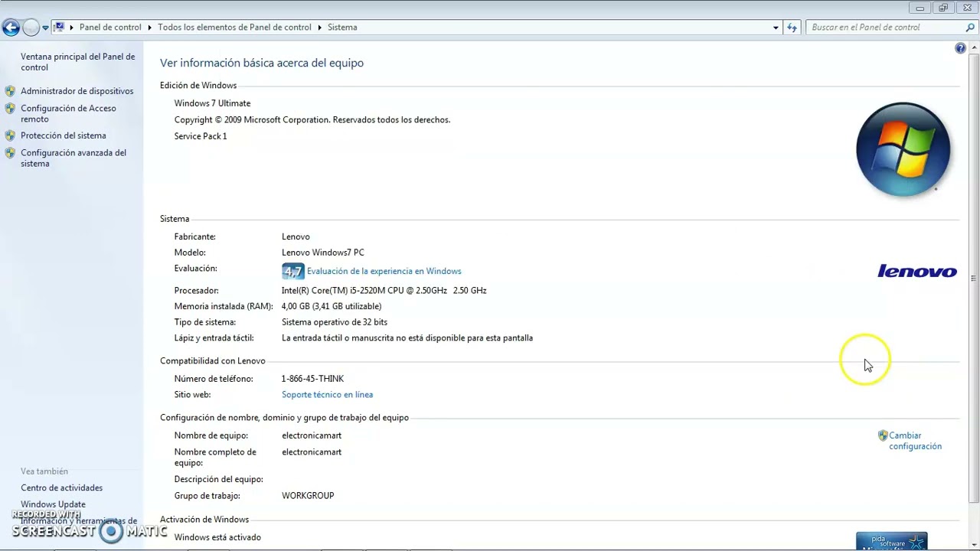Screen dimensions: 980x551
Task: Select '4,00 GB (3,41 GB utilizable)' text
Action: 332,306
